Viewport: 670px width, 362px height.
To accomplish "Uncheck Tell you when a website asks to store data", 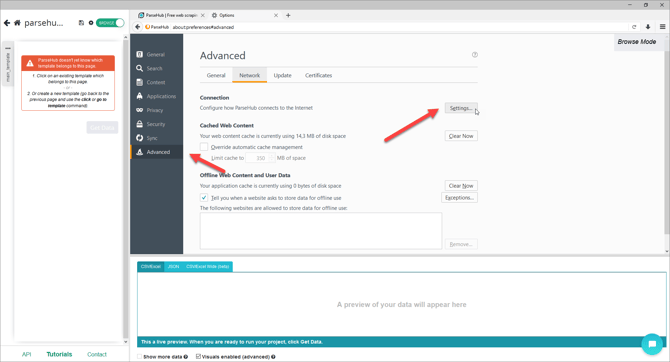I will point(204,198).
